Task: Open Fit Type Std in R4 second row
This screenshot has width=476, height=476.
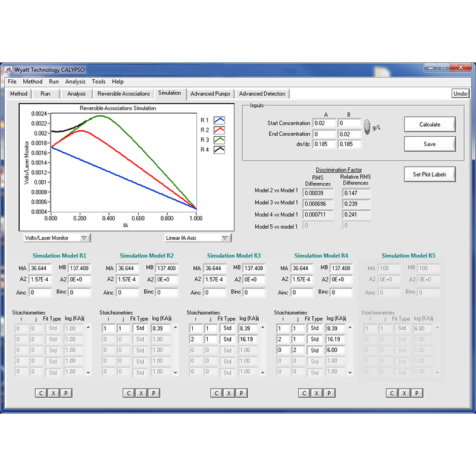Action: (x=315, y=339)
